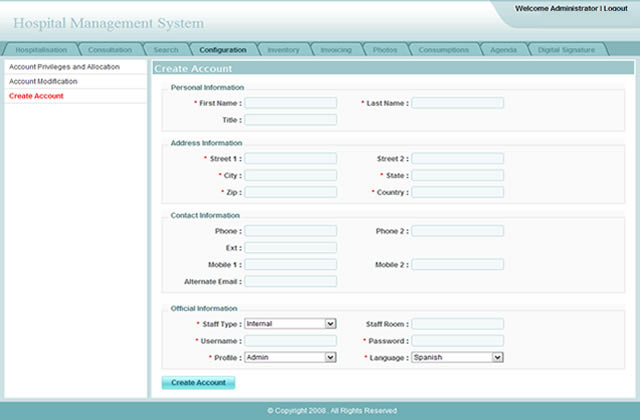Open the Consultation tab

point(109,49)
